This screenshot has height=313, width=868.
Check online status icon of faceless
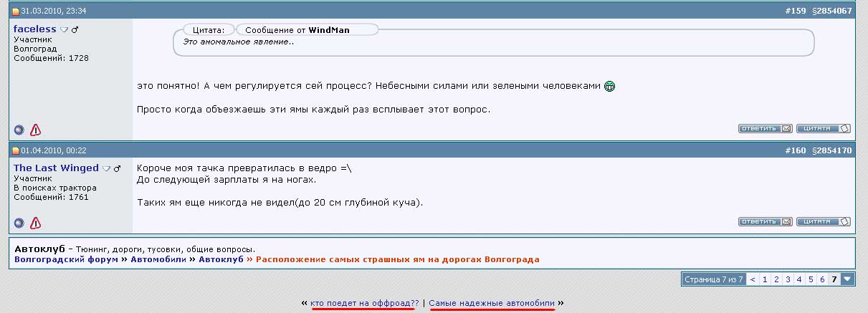coord(19,130)
